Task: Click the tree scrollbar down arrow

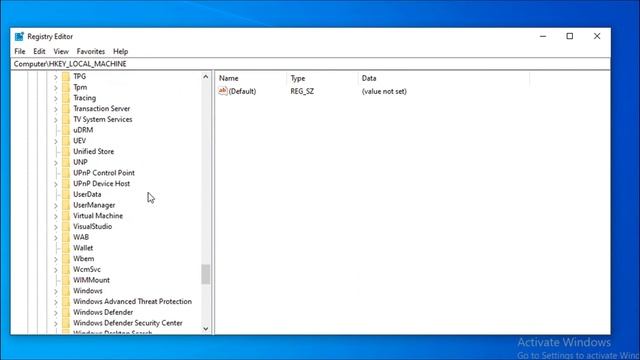Action: (x=206, y=329)
